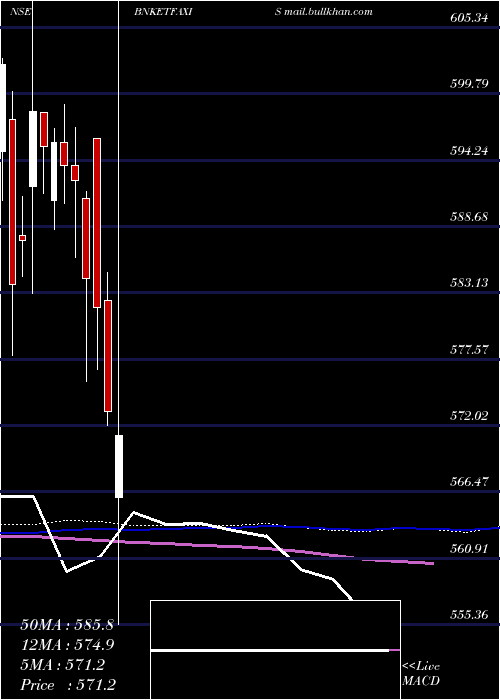Click the 12MA : 574.9 readout

click(x=67, y=645)
